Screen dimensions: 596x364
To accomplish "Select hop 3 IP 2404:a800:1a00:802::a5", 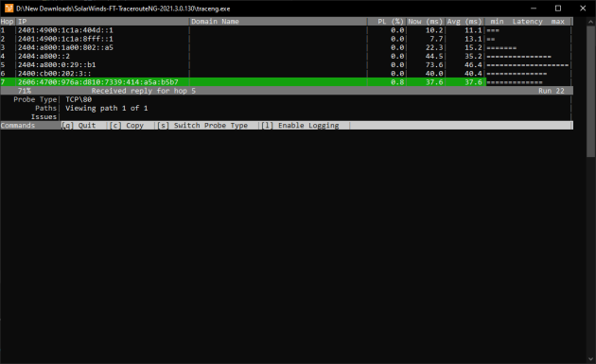I will [x=65, y=47].
